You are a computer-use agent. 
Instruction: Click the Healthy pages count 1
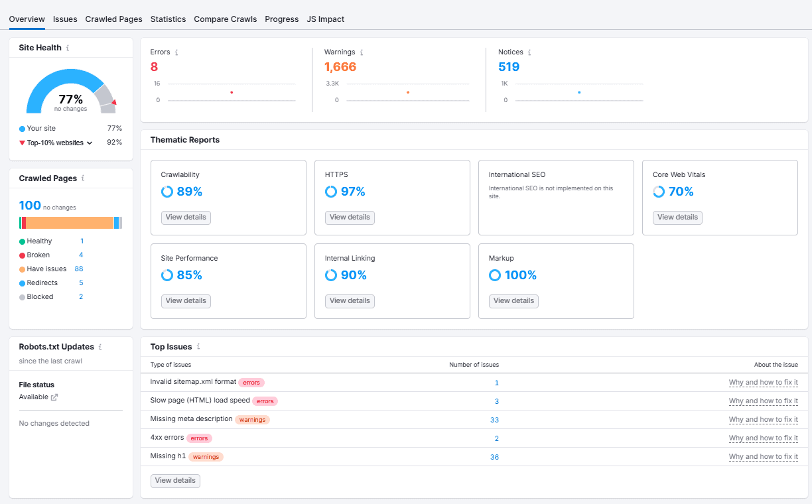(x=82, y=241)
